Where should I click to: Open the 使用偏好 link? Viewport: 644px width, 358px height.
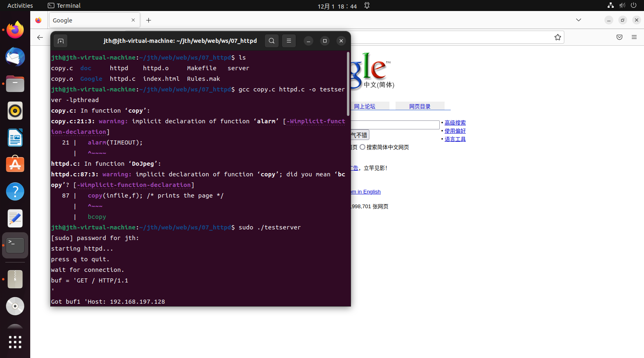tap(455, 131)
